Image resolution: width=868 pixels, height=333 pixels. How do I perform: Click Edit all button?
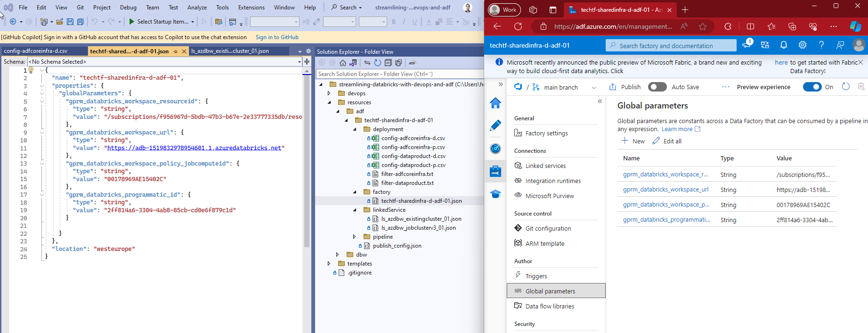pos(667,141)
